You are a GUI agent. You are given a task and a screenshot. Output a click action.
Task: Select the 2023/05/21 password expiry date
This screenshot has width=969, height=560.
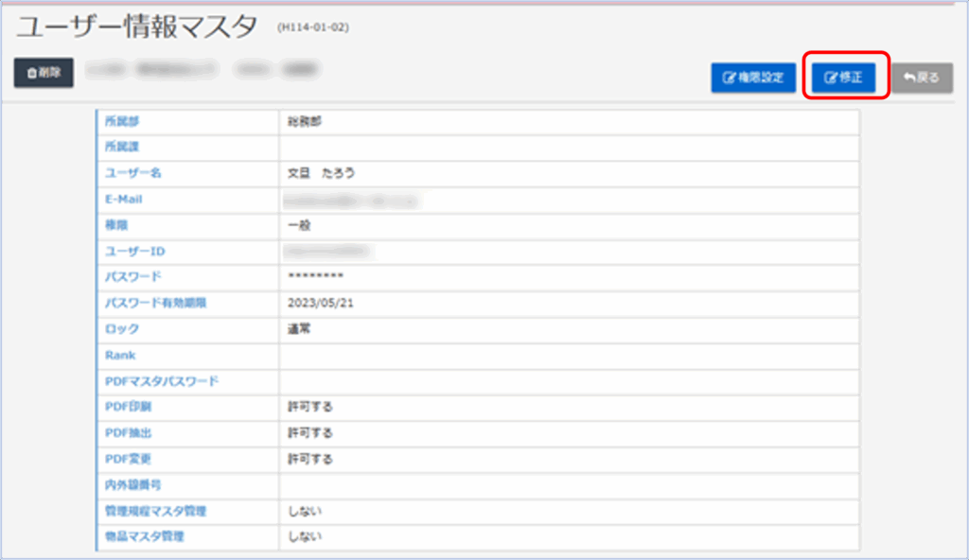(318, 304)
